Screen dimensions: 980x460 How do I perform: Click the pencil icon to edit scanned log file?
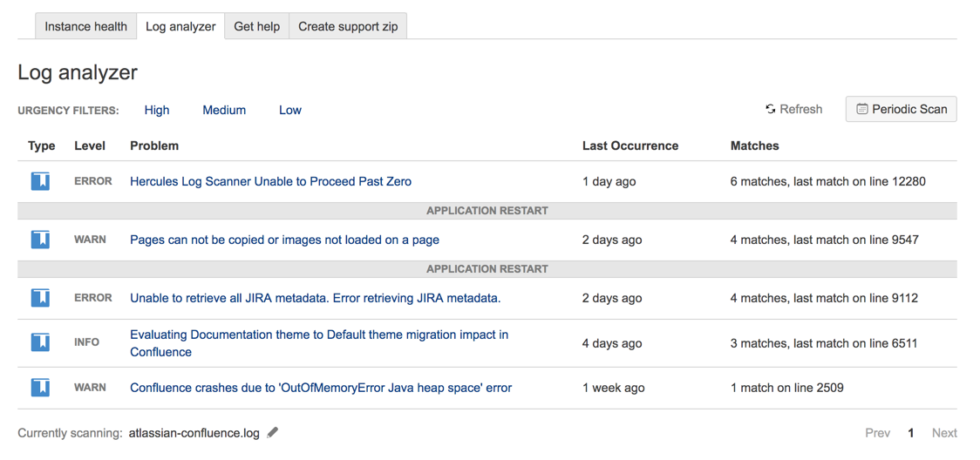pos(272,432)
